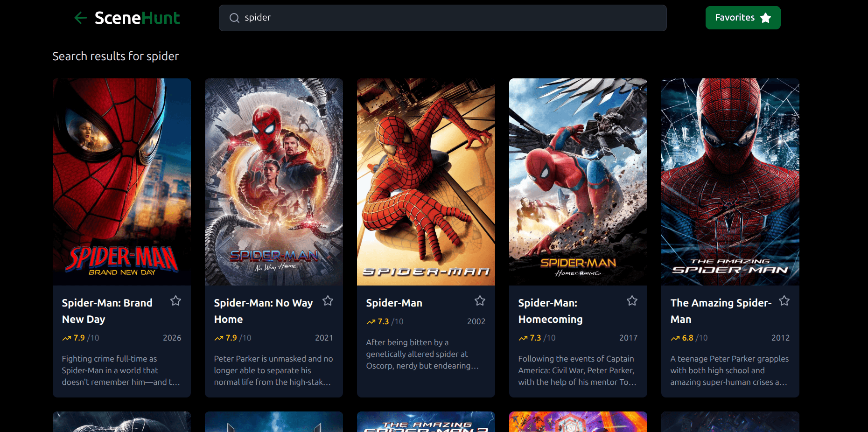Toggle star on The Amazing Spider-Man card
The image size is (868, 432).
pyautogui.click(x=784, y=301)
